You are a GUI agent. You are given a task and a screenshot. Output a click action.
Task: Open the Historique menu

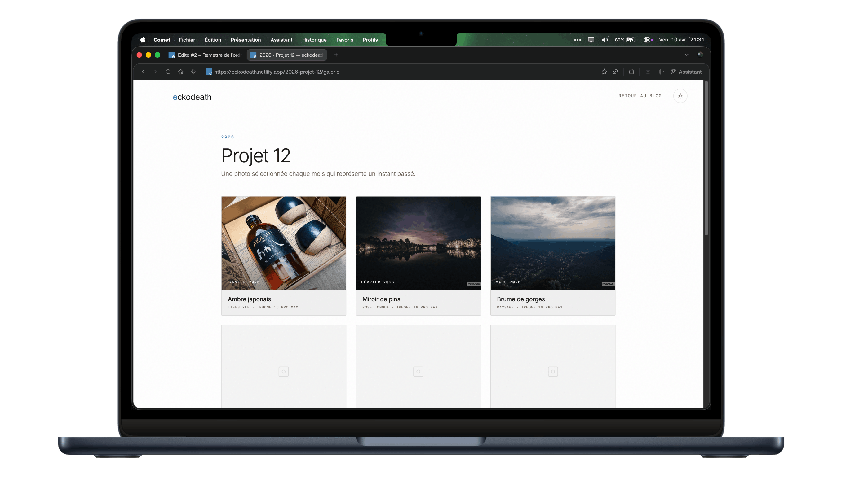(x=314, y=40)
